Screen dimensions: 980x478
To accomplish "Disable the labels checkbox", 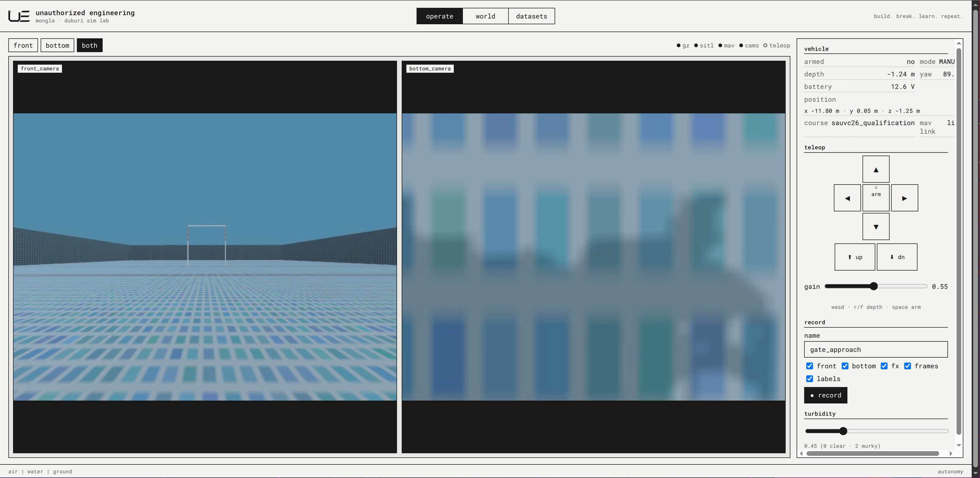I will coord(810,379).
